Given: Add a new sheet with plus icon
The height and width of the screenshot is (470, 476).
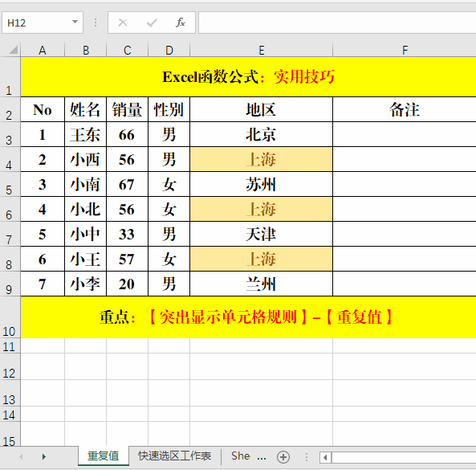Looking at the screenshot, I should (283, 457).
